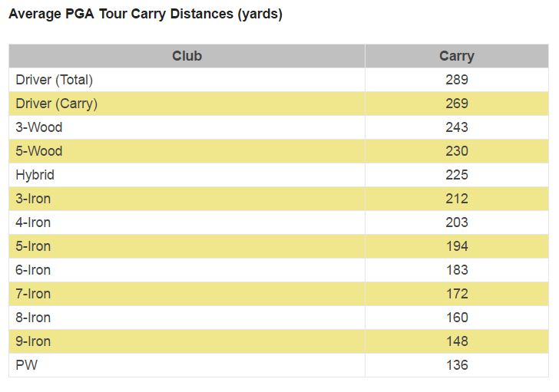The image size is (559, 392).
Task: Click the Carry column header
Action: (x=456, y=56)
